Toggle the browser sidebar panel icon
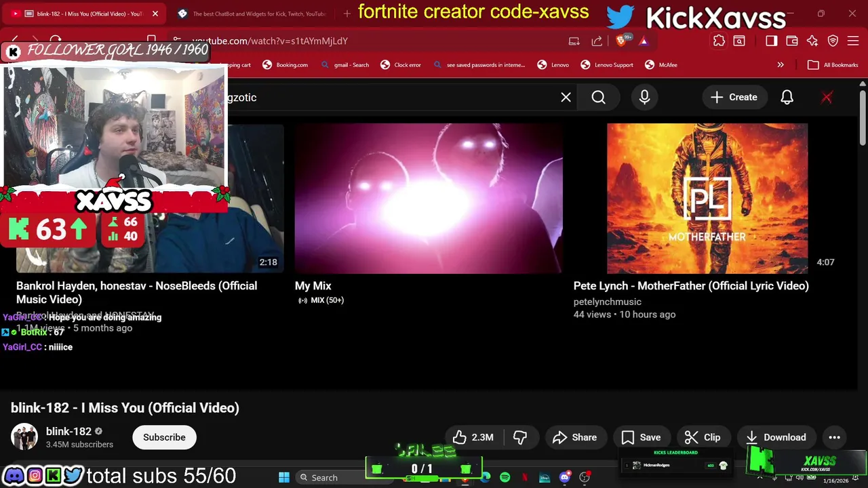 point(771,41)
